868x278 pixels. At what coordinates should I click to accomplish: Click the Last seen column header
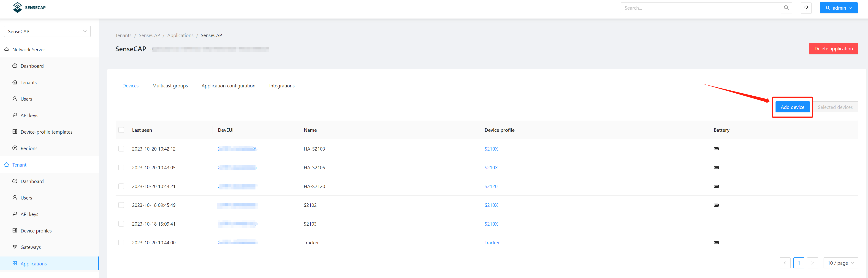(x=142, y=130)
